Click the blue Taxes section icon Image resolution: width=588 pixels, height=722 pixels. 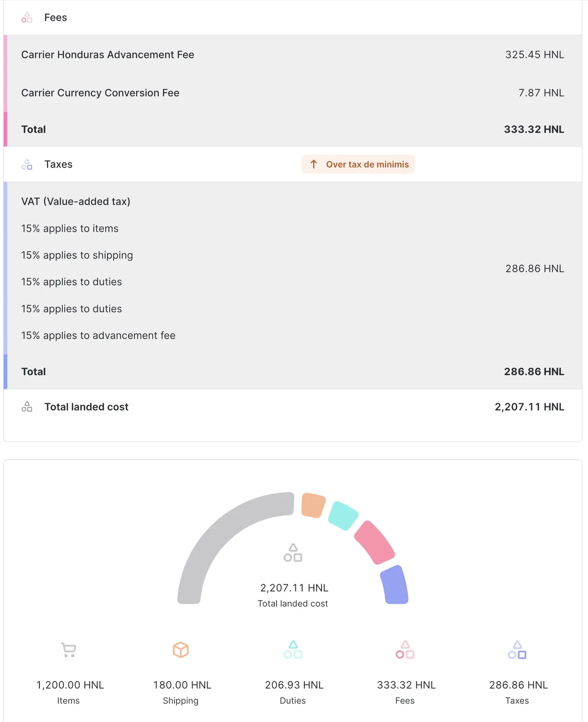tap(27, 164)
